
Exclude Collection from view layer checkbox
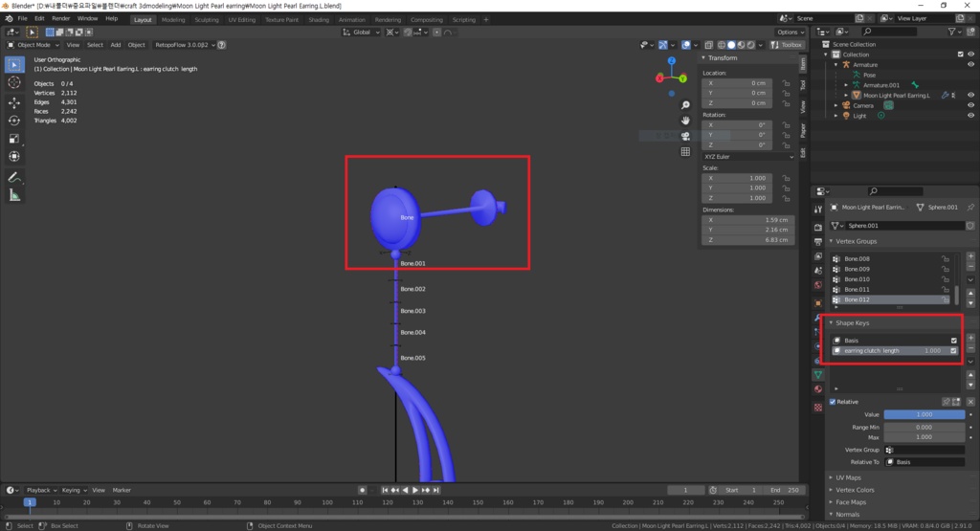pyautogui.click(x=961, y=55)
